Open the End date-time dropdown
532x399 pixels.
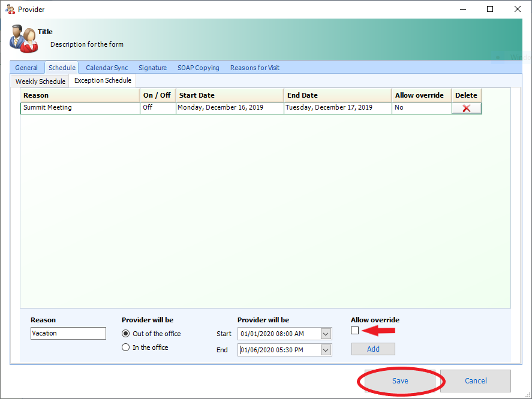324,349
